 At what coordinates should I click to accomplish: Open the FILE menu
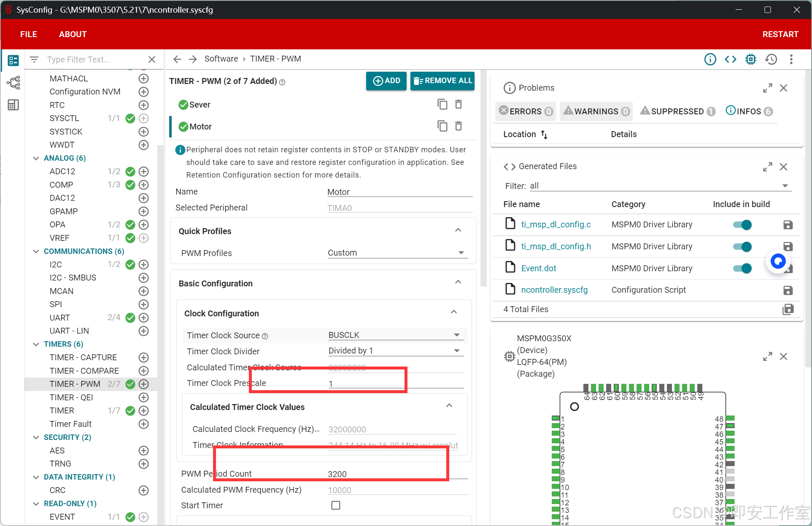tap(29, 34)
